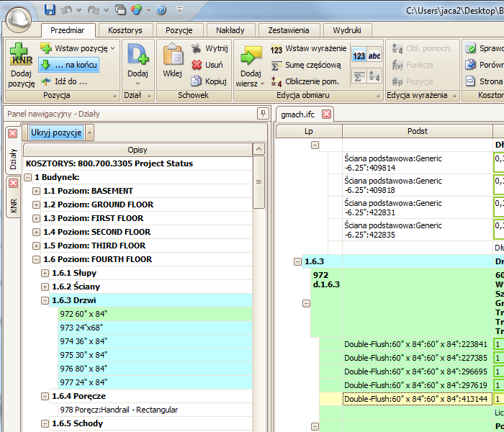
Task: Expand the 1.1 Poziom: BASEMENT node
Action: pyautogui.click(x=36, y=191)
